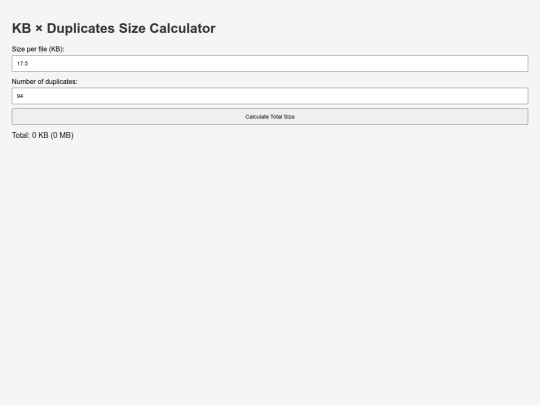Click the '×' symbol in the heading

[39, 29]
